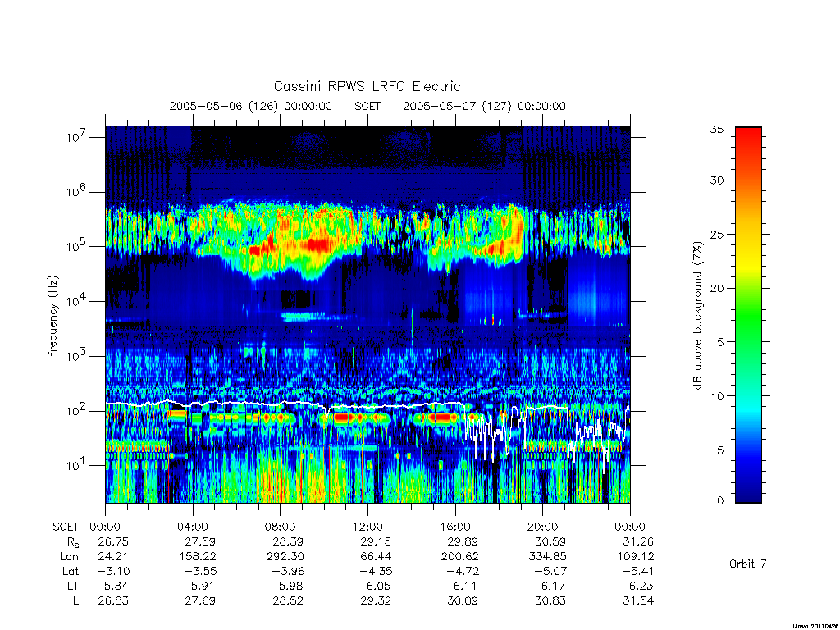The width and height of the screenshot is (840, 630).
Task: Click the SCET time label 20:00
Action: pos(542,527)
